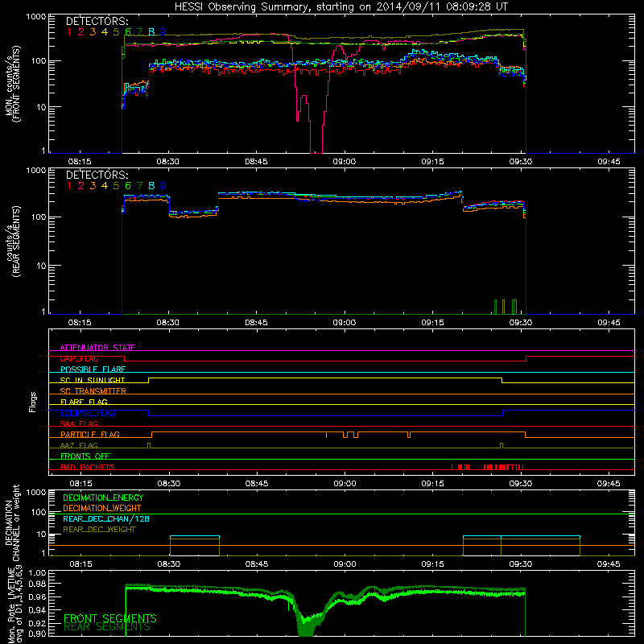The image size is (644, 644).
Task: Select detector number 7 in the rear segments legend
Action: 139,186
